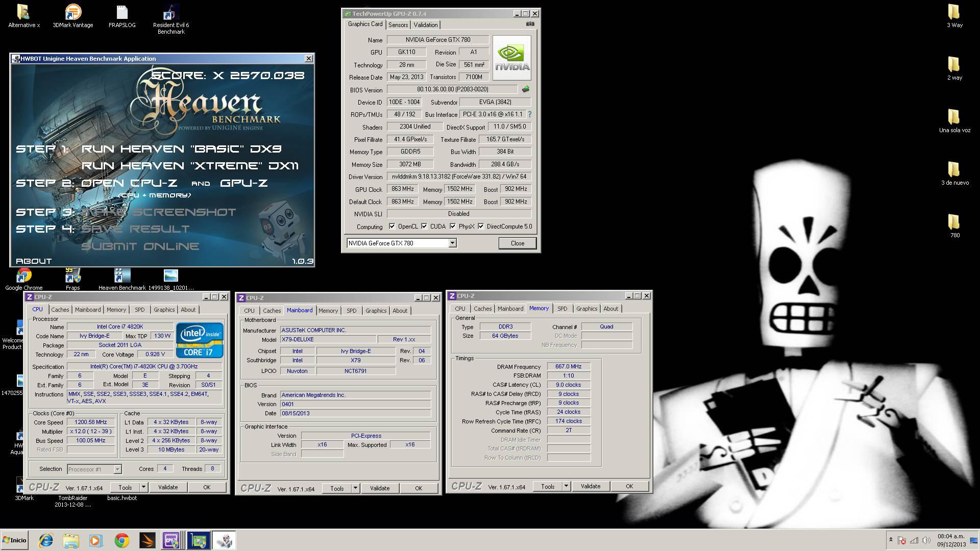Click the NVIDIA logo in GPU-Z
980x551 pixels.
512,58
